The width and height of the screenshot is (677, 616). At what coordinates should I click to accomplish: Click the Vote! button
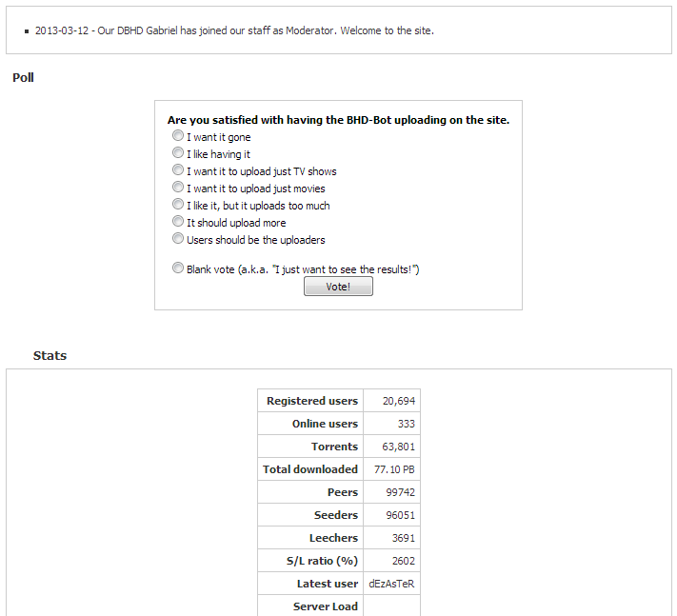coord(338,287)
